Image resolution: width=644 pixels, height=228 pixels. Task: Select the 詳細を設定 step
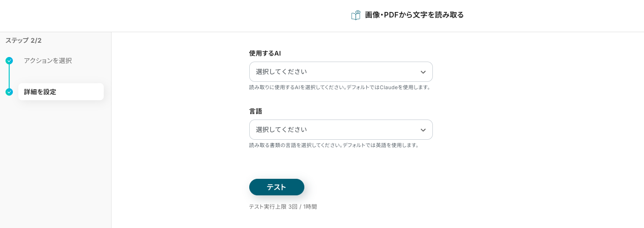coord(61,92)
